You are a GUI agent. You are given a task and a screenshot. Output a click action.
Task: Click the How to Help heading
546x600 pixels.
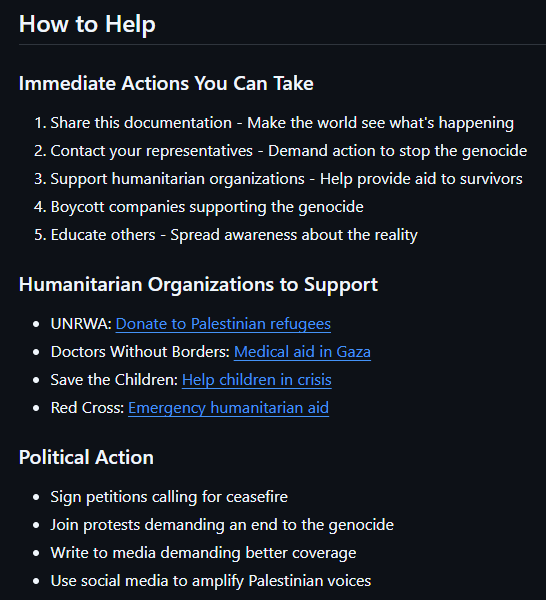[87, 24]
